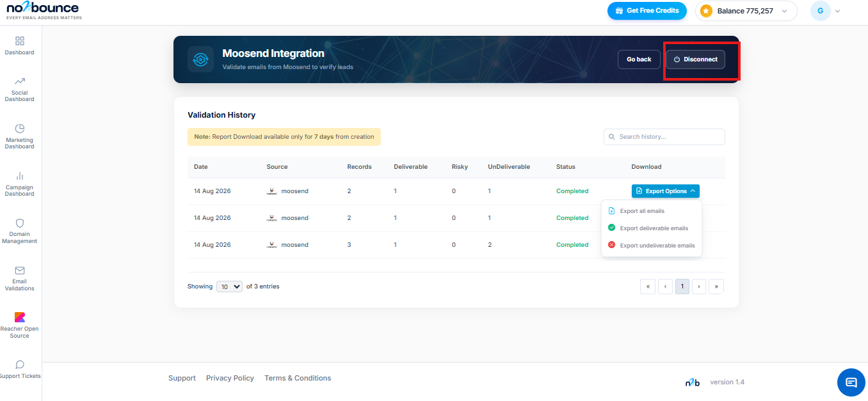
Task: Click the 7 days report note
Action: 284,137
